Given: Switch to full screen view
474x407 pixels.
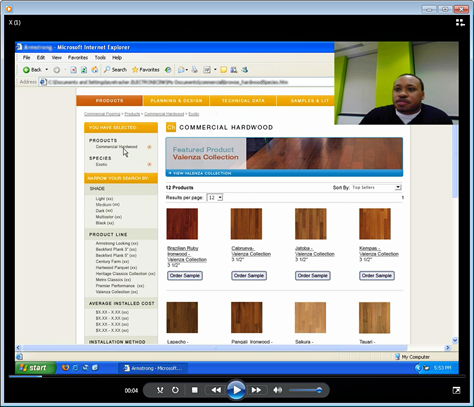Looking at the screenshot, I should pyautogui.click(x=456, y=390).
